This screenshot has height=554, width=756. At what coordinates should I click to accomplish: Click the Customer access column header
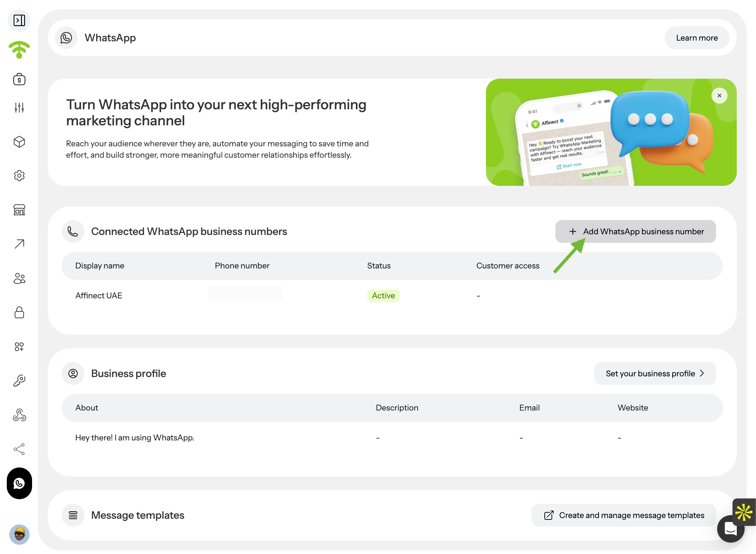508,266
